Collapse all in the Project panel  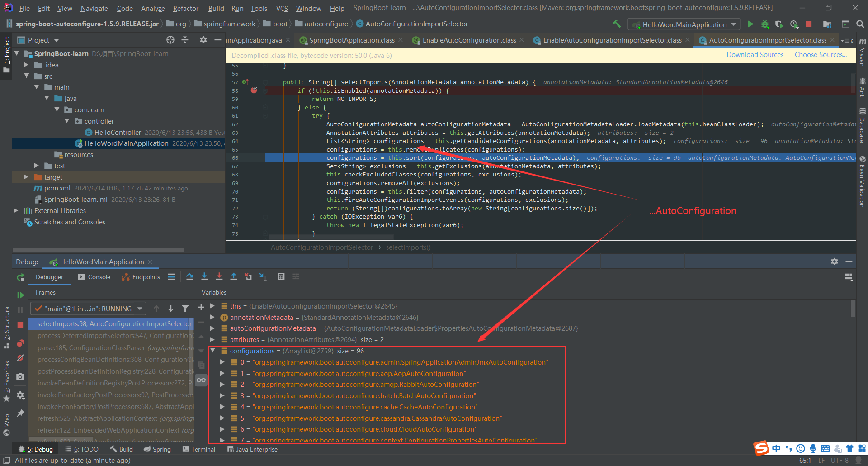tap(185, 40)
